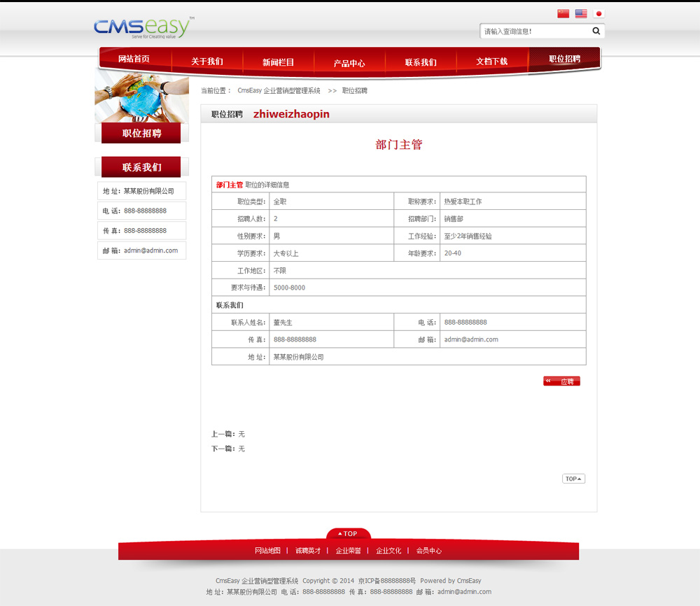
Task: Focus the search query input field
Action: pos(535,31)
